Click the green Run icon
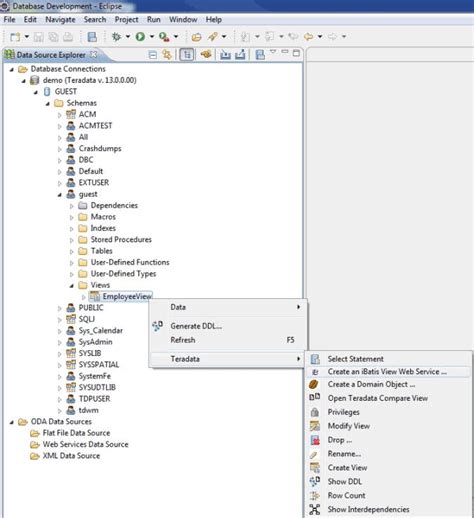 point(140,37)
